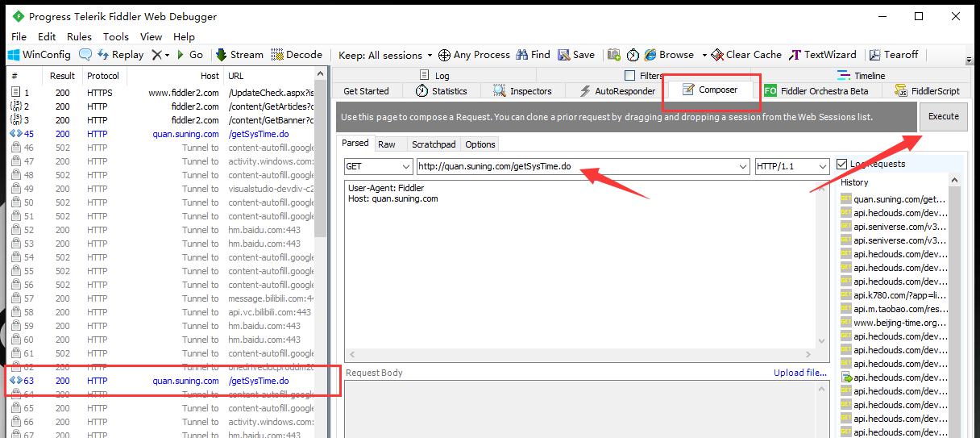Toggle Stream mode in toolbar

[x=239, y=55]
